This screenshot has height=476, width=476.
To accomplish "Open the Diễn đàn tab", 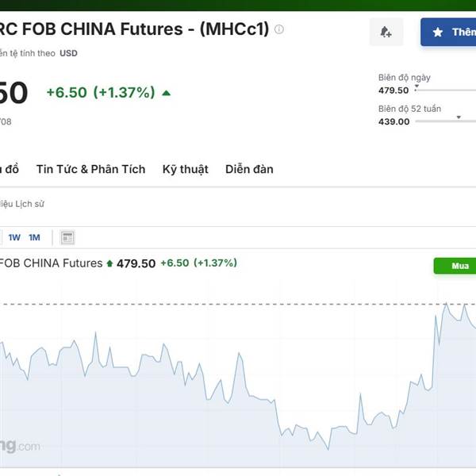I will [x=249, y=169].
